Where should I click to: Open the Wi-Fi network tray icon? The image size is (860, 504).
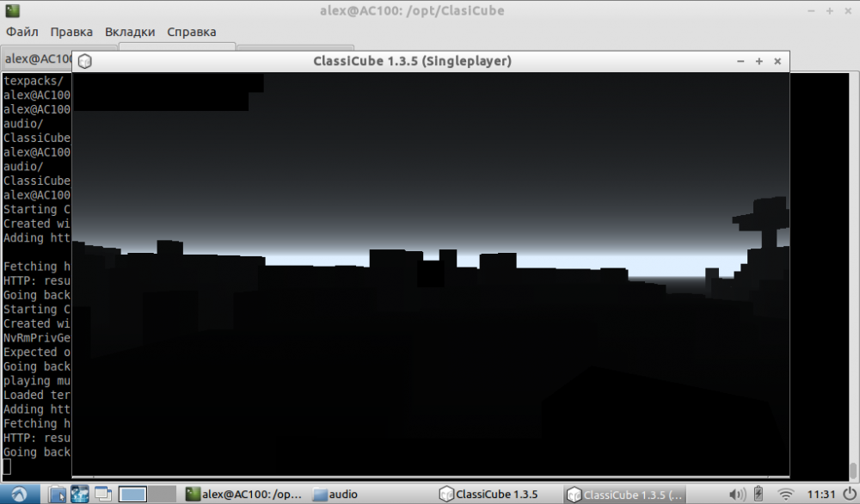click(786, 495)
